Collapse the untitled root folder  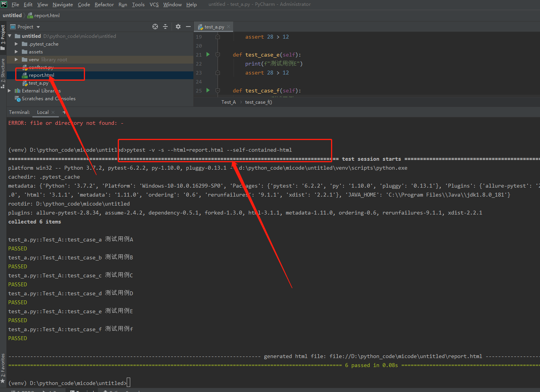[x=10, y=36]
